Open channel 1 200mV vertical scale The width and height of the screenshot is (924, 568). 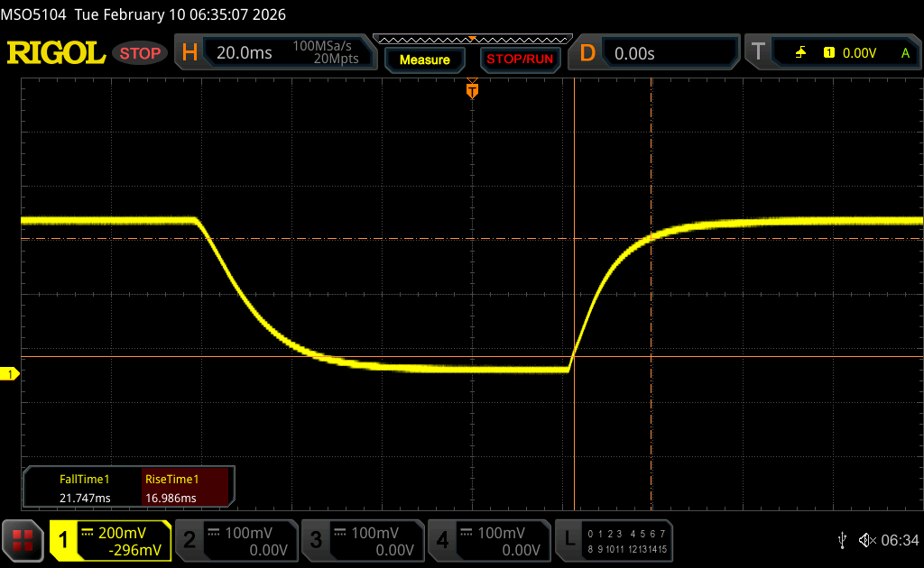pos(121,533)
